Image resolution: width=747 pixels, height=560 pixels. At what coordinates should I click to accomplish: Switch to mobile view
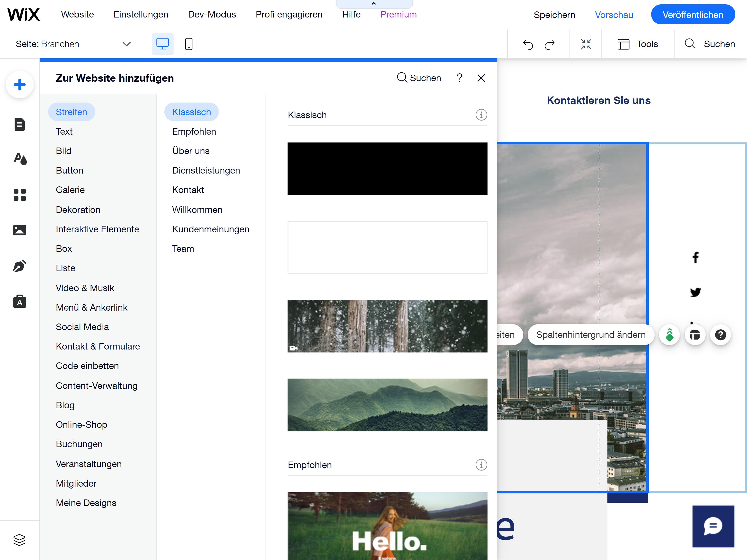pyautogui.click(x=189, y=44)
